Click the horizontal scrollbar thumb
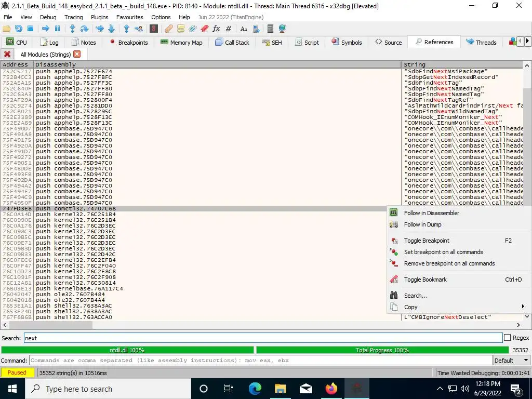This screenshot has height=399, width=532. [x=51, y=325]
